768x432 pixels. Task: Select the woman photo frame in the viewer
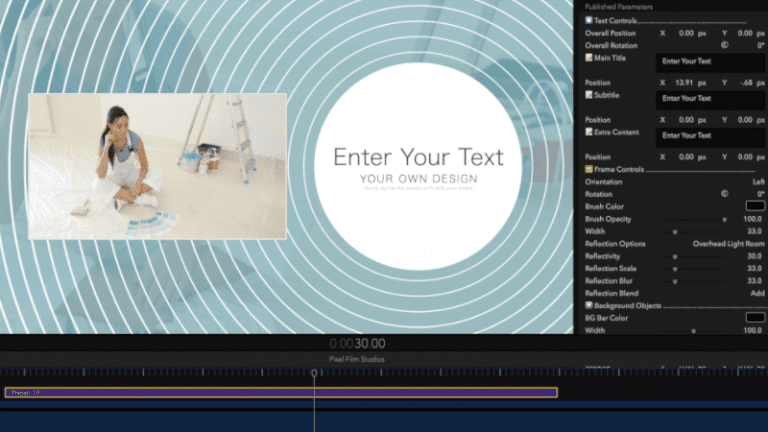[x=157, y=167]
